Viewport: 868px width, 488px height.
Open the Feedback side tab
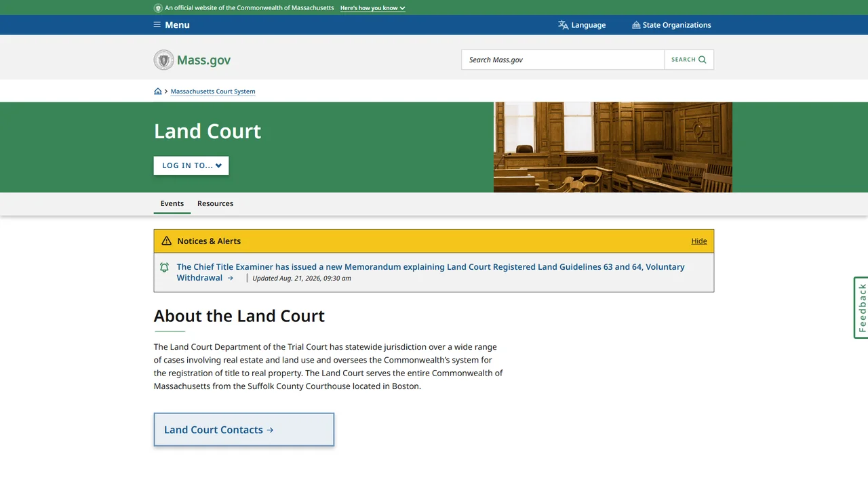(x=861, y=308)
